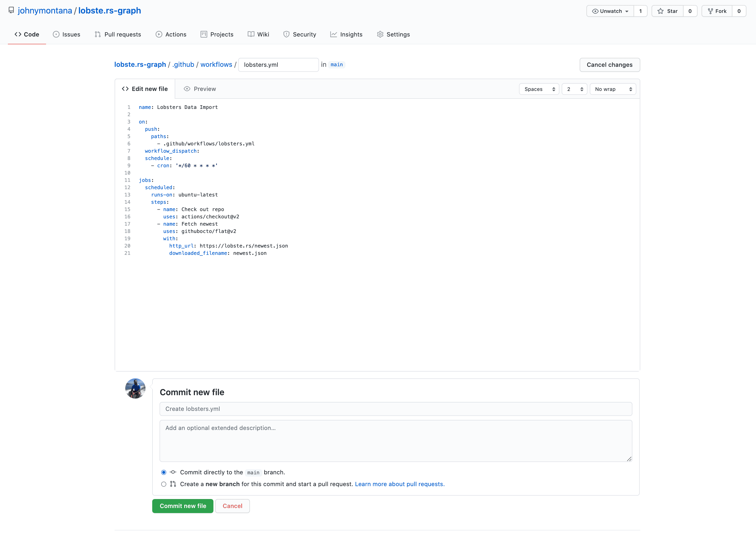756x540 pixels.
Task: Open the Unwatch dropdown menu
Action: point(610,11)
